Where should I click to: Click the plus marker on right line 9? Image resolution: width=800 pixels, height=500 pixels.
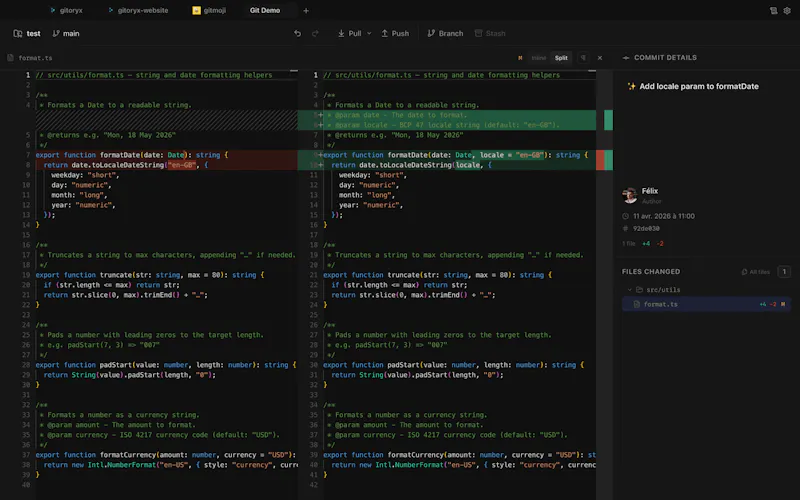click(x=320, y=155)
